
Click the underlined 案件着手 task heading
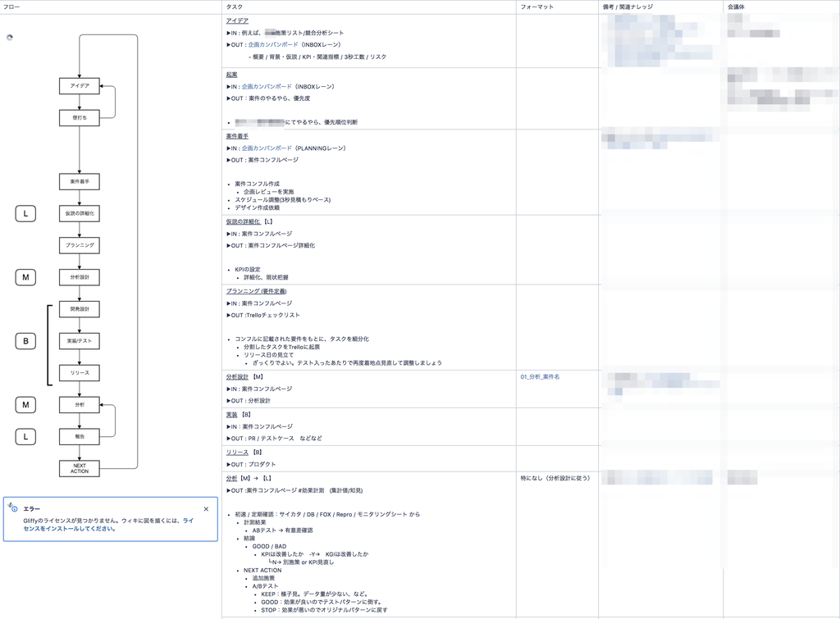237,136
